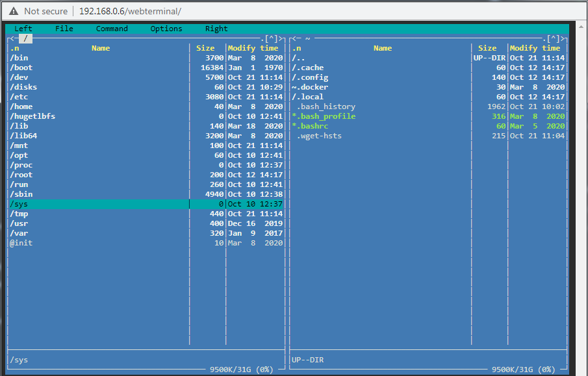Open the Options menu

click(x=166, y=29)
